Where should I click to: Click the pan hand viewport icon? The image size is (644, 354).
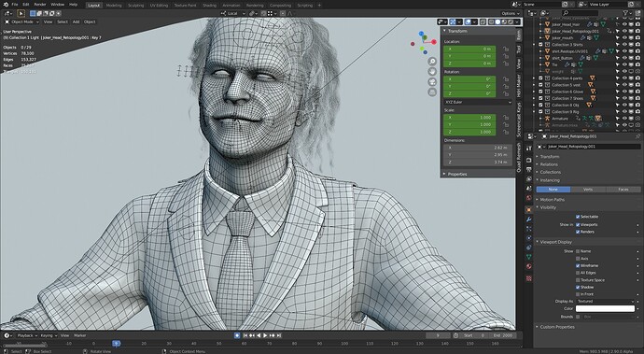432,72
